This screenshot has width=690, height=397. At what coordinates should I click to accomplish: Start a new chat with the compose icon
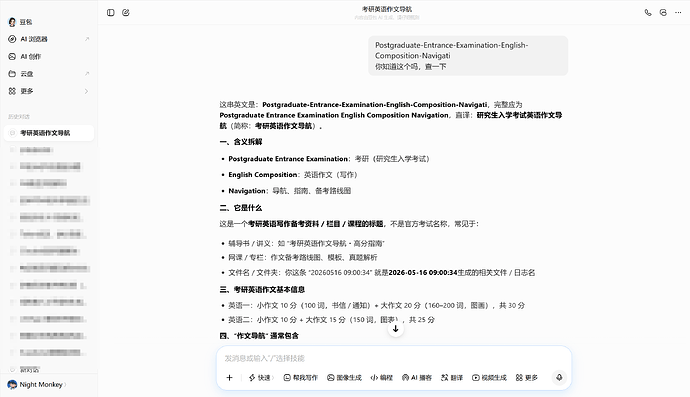pyautogui.click(x=126, y=13)
